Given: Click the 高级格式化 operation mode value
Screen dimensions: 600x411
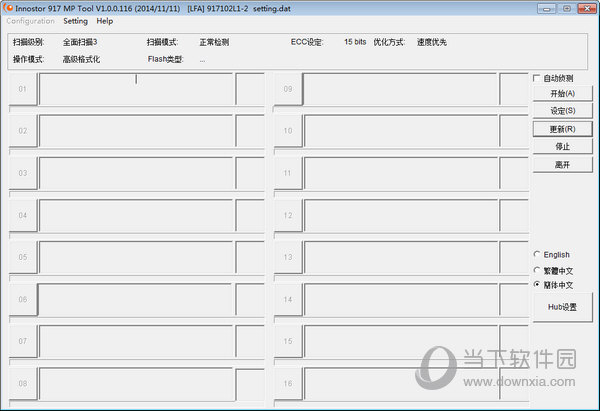Looking at the screenshot, I should point(81,59).
